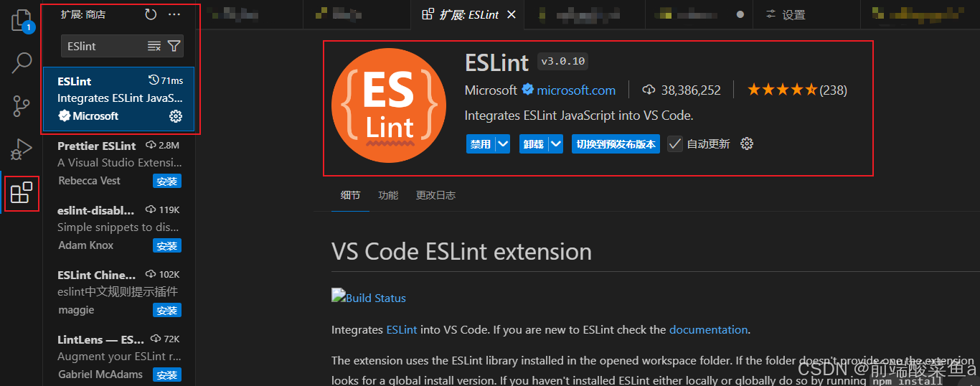This screenshot has width=980, height=386.
Task: Open the Search view in activity bar
Action: pyautogui.click(x=22, y=63)
